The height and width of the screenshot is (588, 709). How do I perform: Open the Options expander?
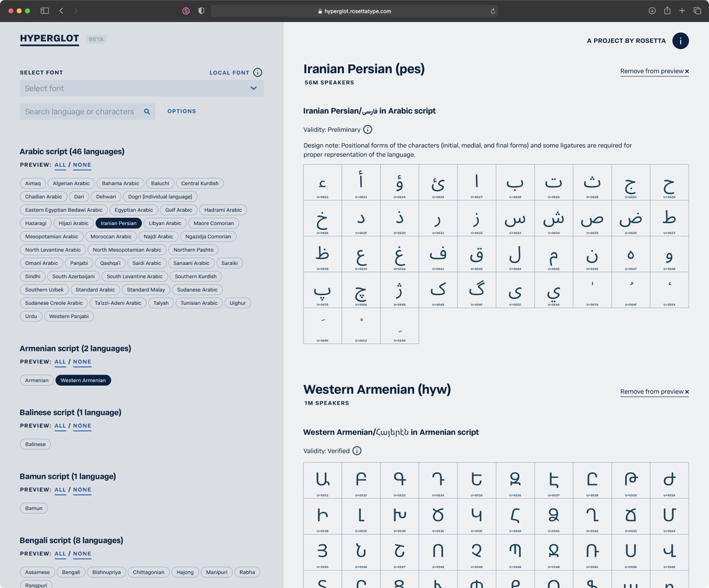click(182, 111)
